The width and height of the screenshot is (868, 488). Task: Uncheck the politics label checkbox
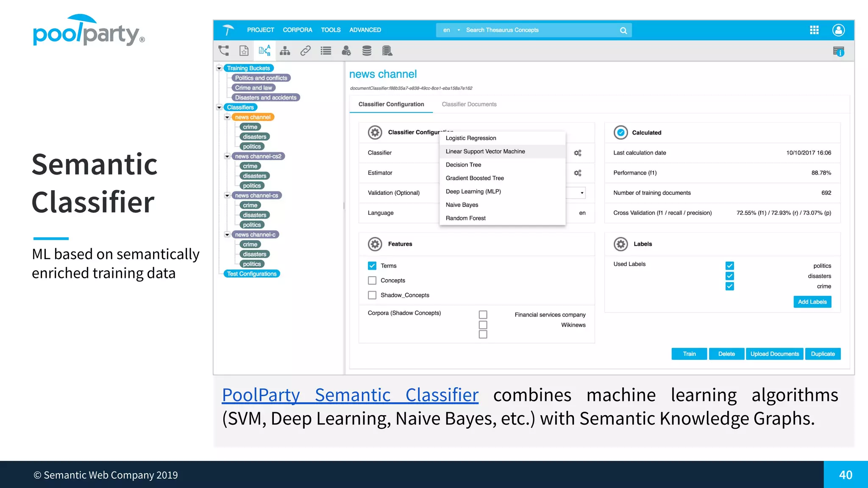(729, 266)
